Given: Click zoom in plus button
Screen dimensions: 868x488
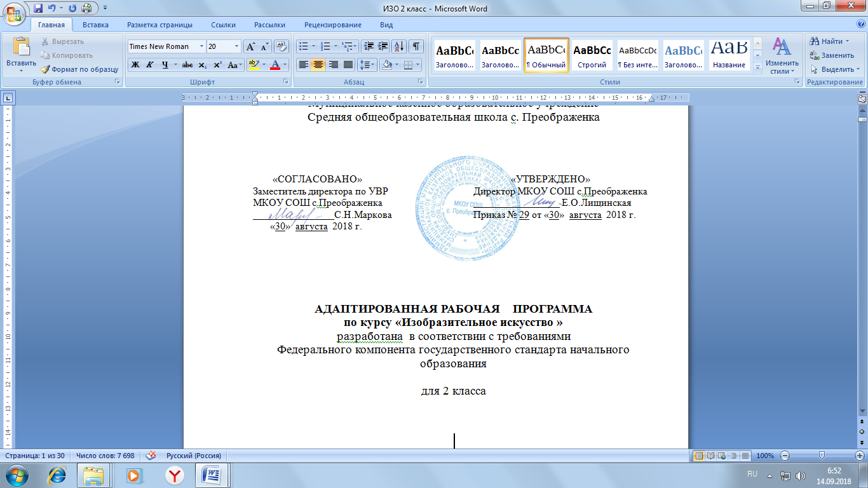Looking at the screenshot, I should click(860, 456).
